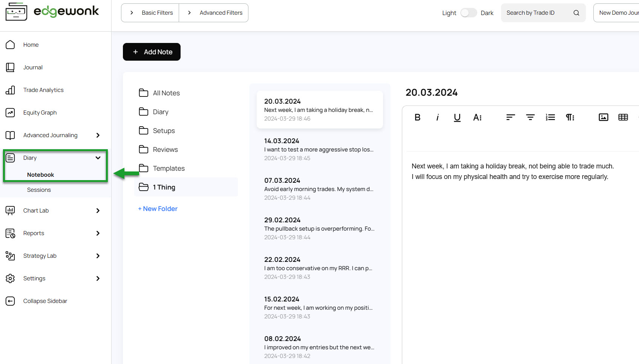The image size is (639, 364).
Task: Expand the Chart Lab submenu
Action: click(98, 211)
